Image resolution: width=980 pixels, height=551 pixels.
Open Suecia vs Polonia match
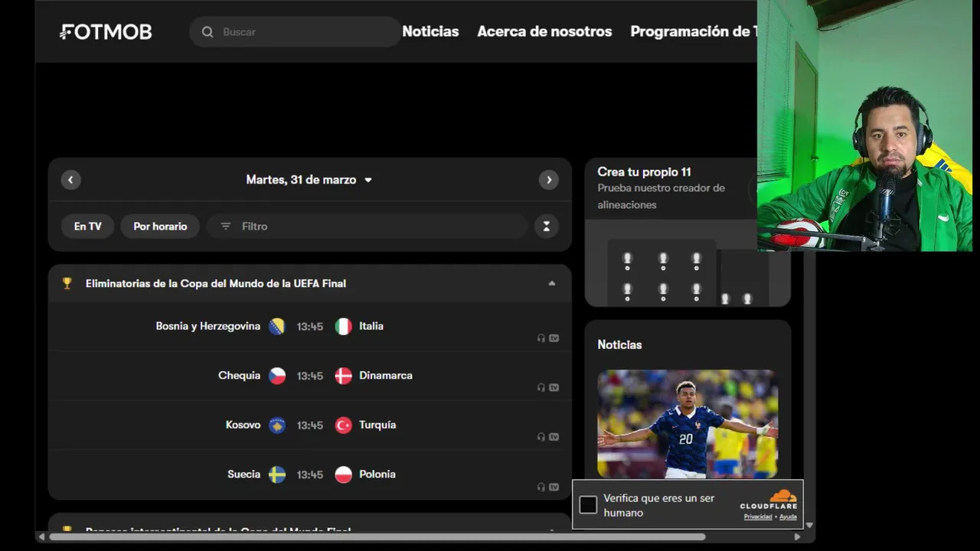(309, 474)
